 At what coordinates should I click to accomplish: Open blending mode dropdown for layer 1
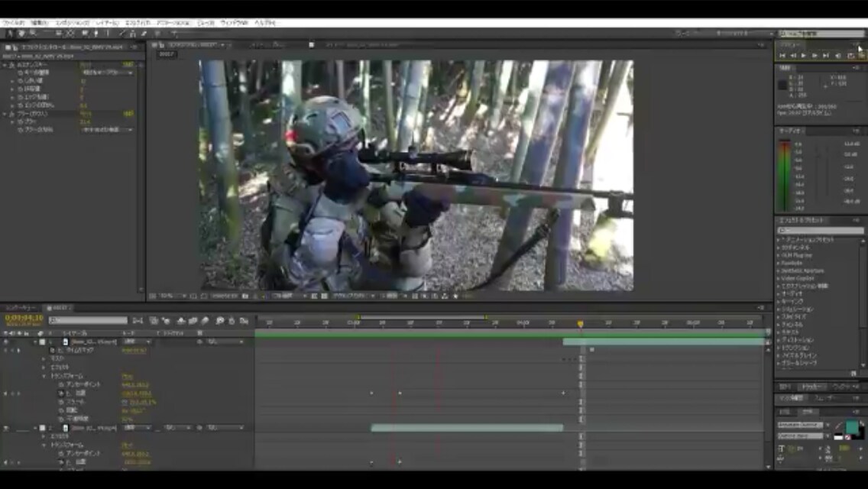pyautogui.click(x=137, y=342)
